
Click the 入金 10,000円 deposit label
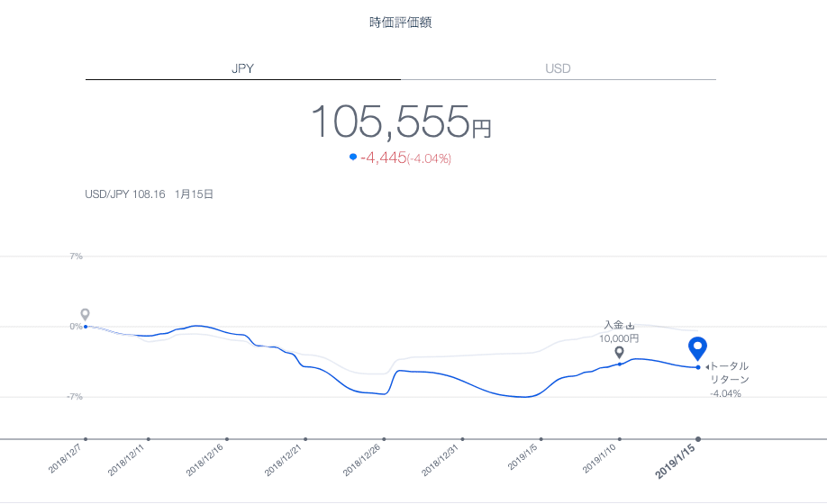[x=619, y=332]
